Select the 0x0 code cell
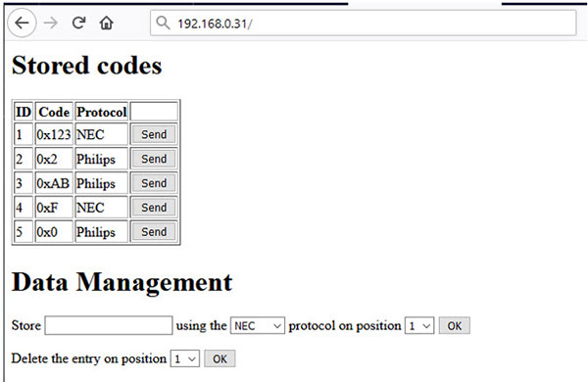The width and height of the screenshot is (588, 382). 54,232
